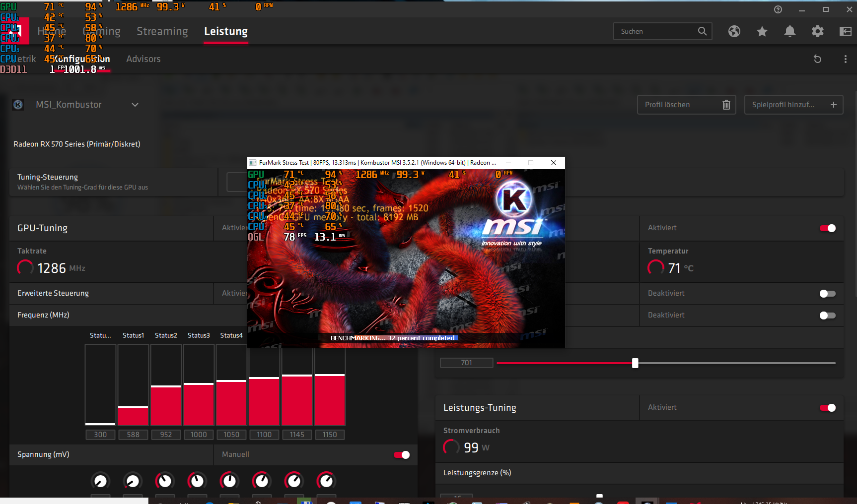Screen dimensions: 857x504
Task: Click the 701 value input box
Action: point(467,363)
